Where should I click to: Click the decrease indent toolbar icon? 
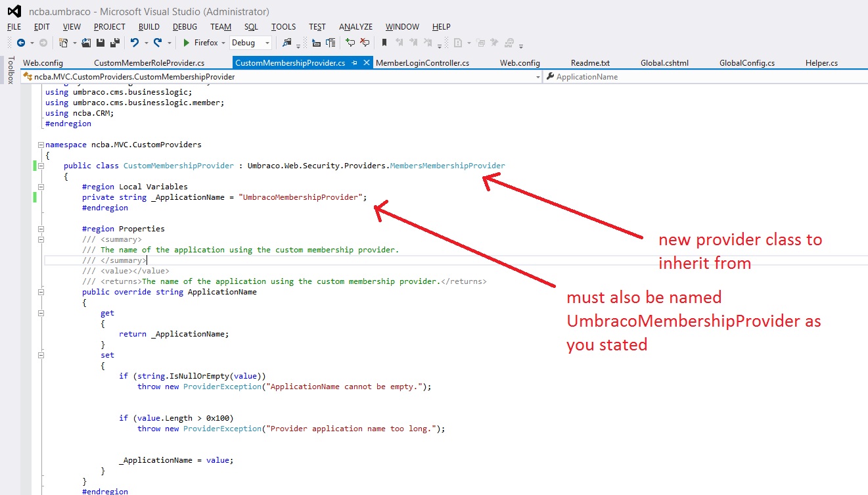pyautogui.click(x=316, y=43)
